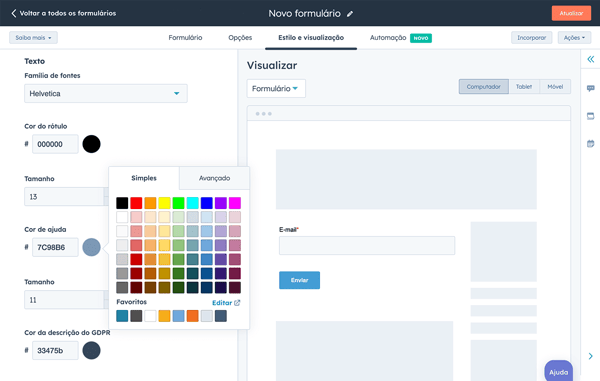This screenshot has height=381, width=600.
Task: Open the window icon in the right sidebar
Action: [590, 116]
